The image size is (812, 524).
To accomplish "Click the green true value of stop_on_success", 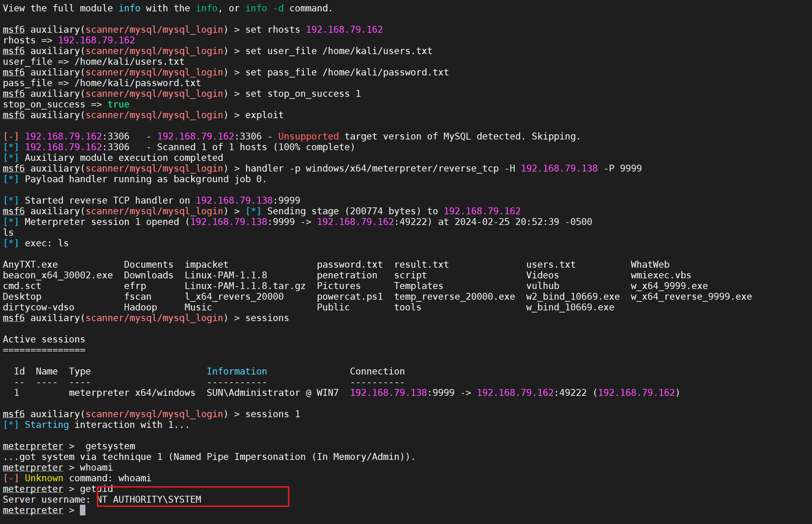I will (118, 104).
